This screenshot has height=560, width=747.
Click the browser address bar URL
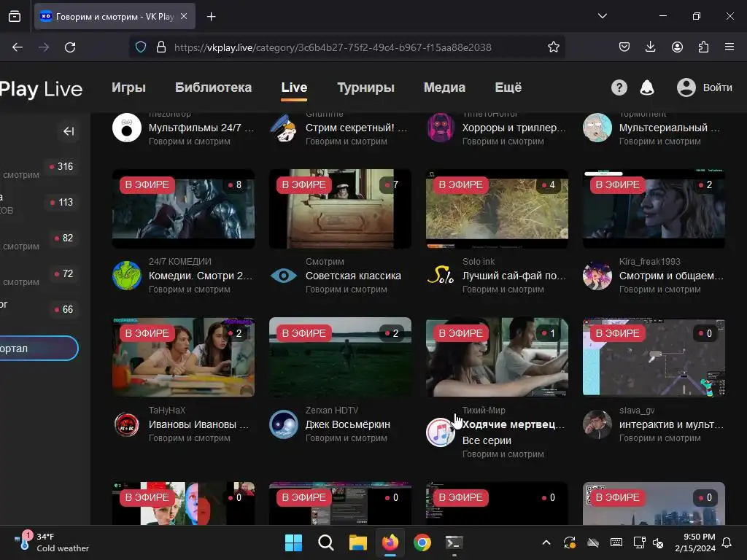(x=333, y=47)
